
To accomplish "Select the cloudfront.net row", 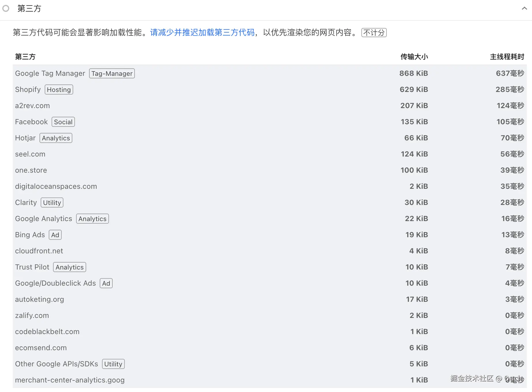I will pos(270,251).
